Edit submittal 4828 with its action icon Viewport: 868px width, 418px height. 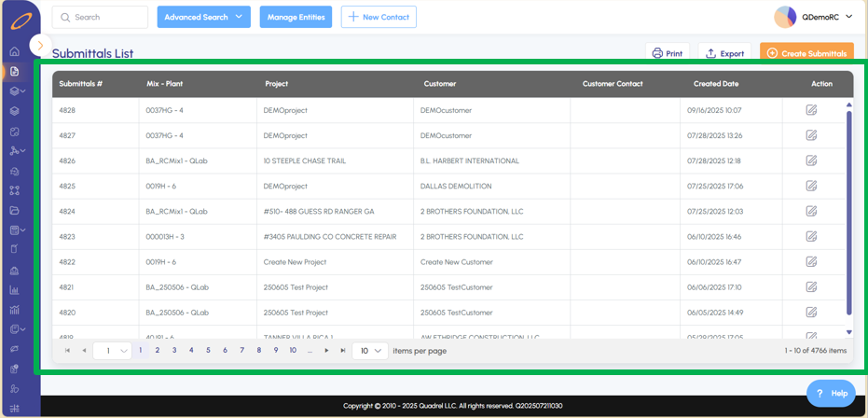[x=811, y=109]
